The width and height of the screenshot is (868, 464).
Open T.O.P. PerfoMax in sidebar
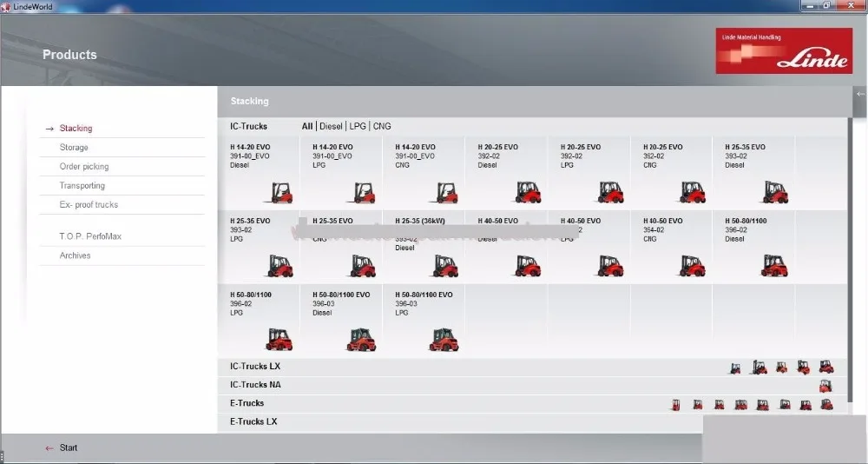tap(90, 236)
